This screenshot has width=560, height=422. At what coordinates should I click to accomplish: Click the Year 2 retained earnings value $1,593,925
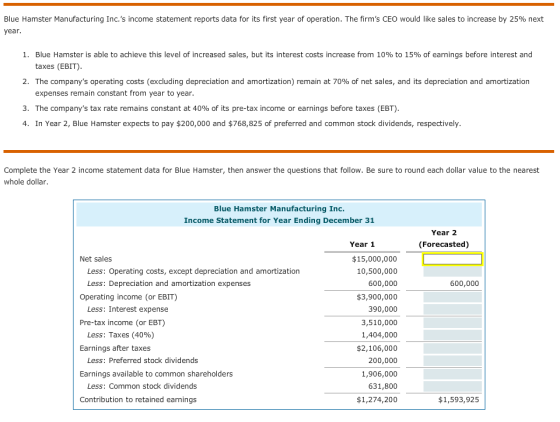459,400
